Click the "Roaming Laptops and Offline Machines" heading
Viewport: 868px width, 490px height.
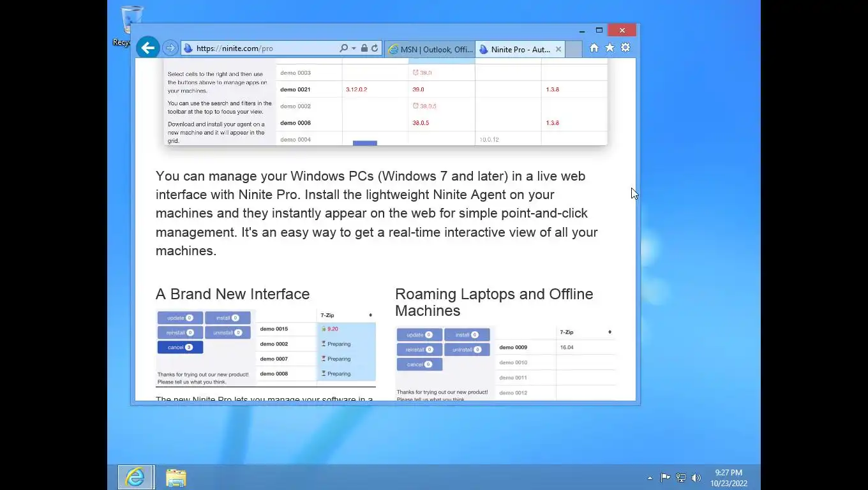pos(494,302)
